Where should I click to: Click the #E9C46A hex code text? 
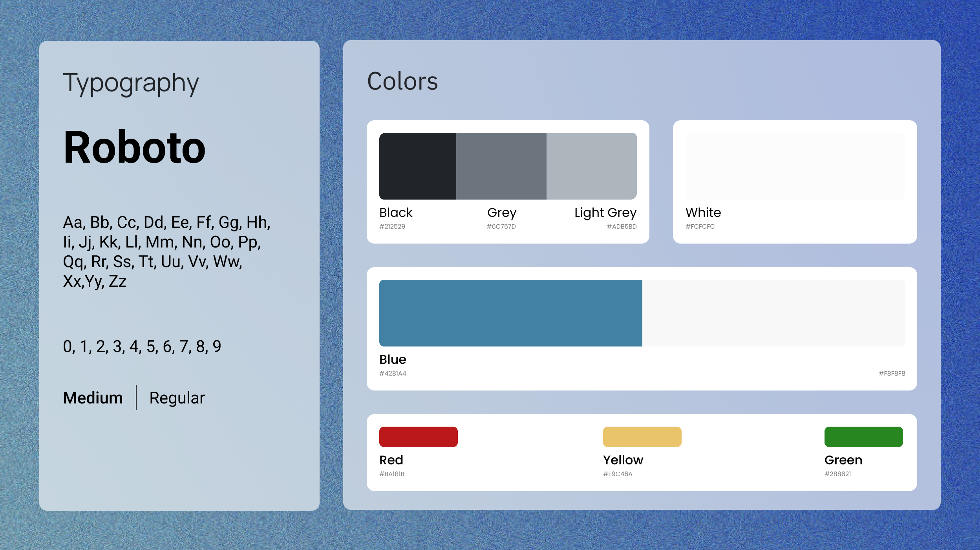click(x=618, y=474)
